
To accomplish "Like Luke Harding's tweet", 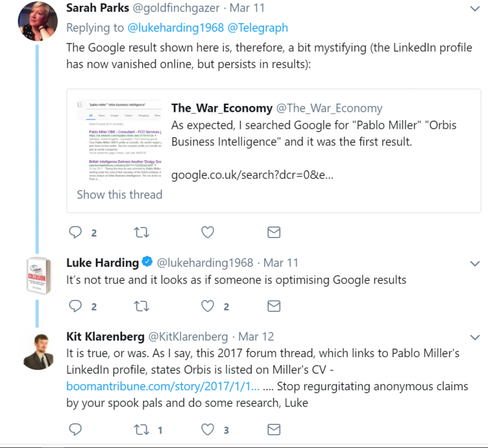I will (208, 306).
